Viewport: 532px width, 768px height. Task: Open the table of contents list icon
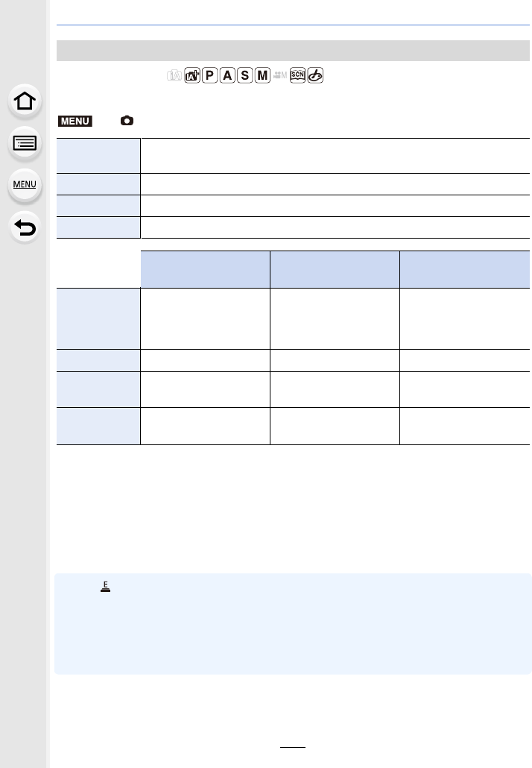[24, 142]
